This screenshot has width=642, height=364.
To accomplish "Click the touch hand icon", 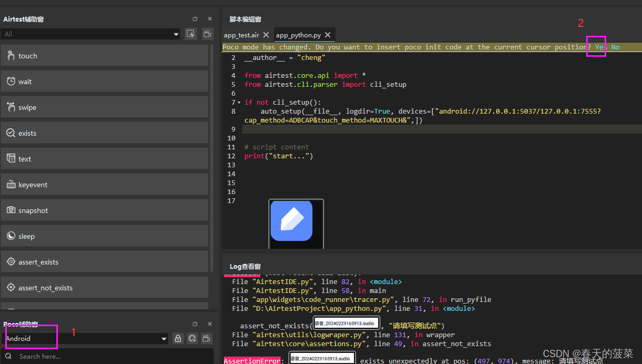I will (11, 56).
